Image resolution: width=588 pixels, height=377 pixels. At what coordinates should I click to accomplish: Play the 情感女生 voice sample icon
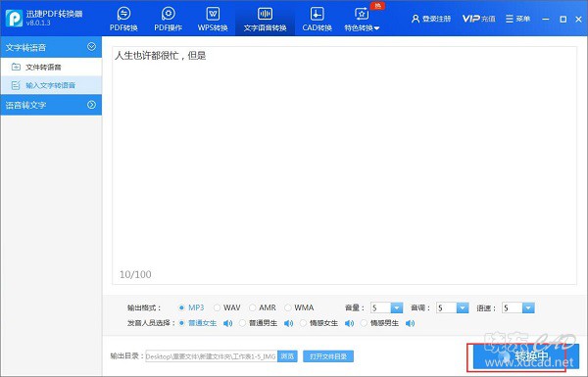point(349,323)
